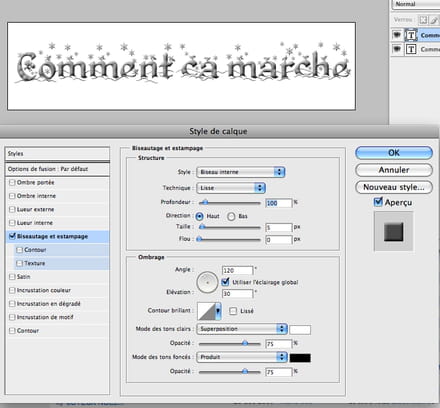Click the lock transparent pixels icon
Image resolution: width=440 pixels, height=408 pixels.
point(423,20)
